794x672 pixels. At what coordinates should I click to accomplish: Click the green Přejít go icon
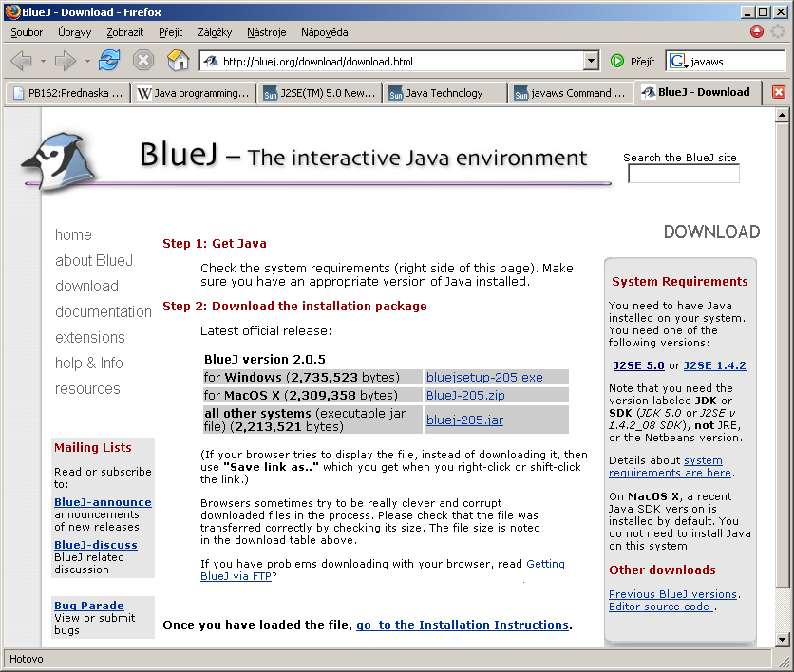click(617, 62)
